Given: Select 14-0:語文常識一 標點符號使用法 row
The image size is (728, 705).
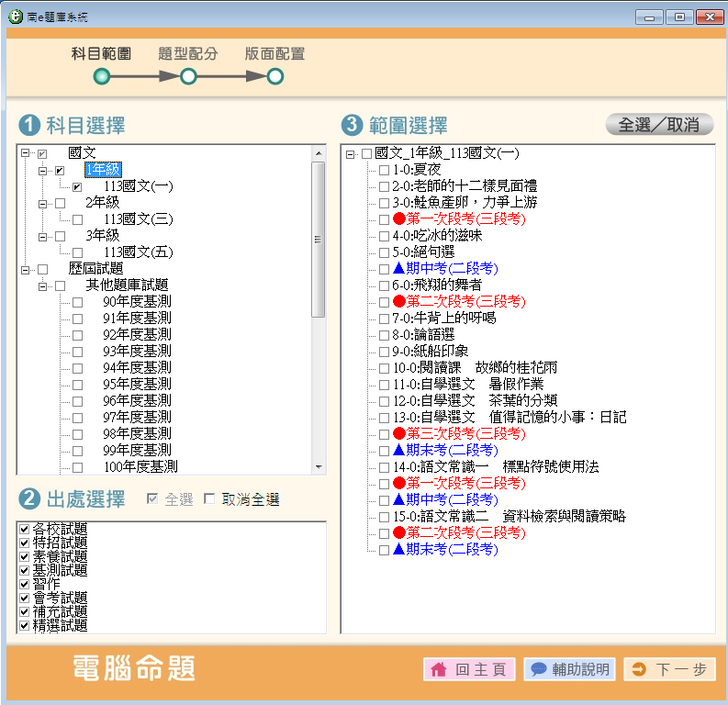Looking at the screenshot, I should [x=496, y=467].
